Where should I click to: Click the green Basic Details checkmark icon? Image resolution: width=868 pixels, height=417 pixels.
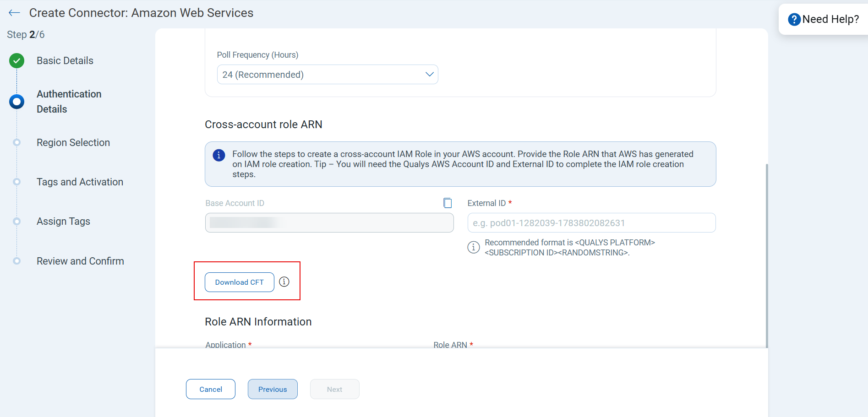coord(17,60)
